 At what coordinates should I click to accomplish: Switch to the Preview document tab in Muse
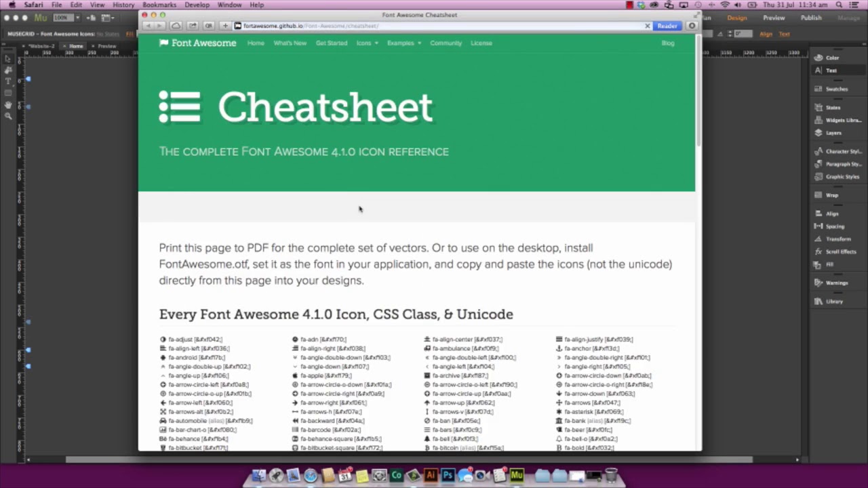click(x=107, y=46)
